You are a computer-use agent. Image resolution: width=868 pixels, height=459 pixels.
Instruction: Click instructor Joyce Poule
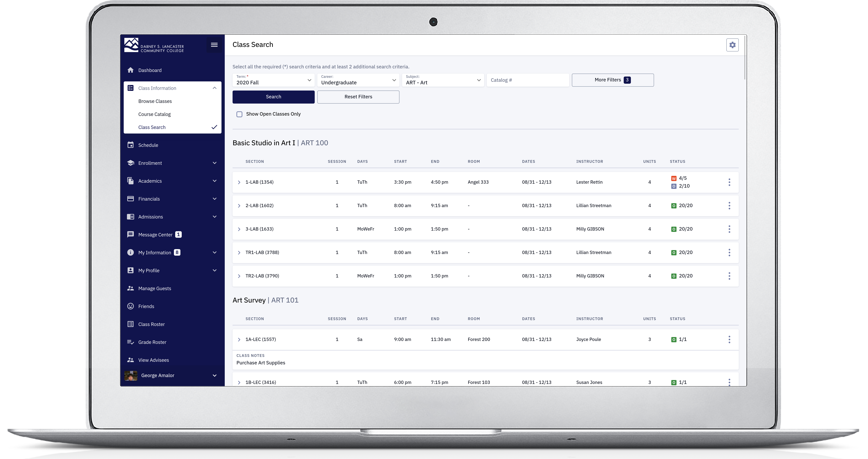[x=588, y=339]
